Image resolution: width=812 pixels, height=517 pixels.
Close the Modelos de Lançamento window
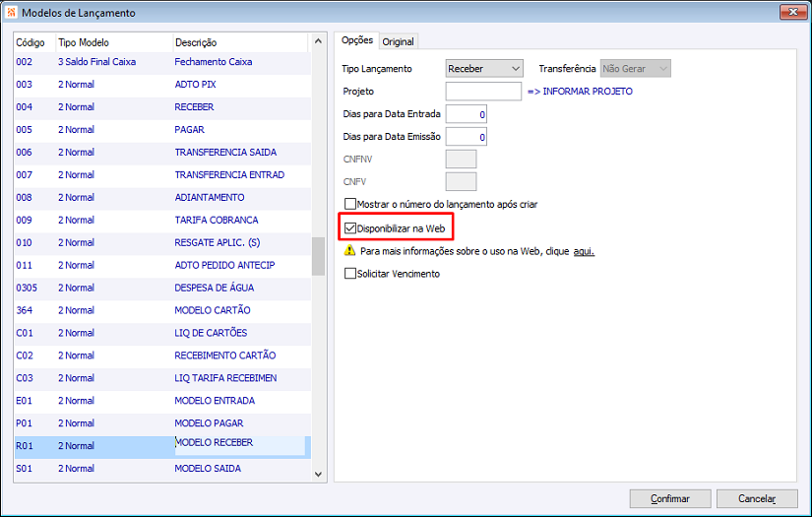pos(793,12)
